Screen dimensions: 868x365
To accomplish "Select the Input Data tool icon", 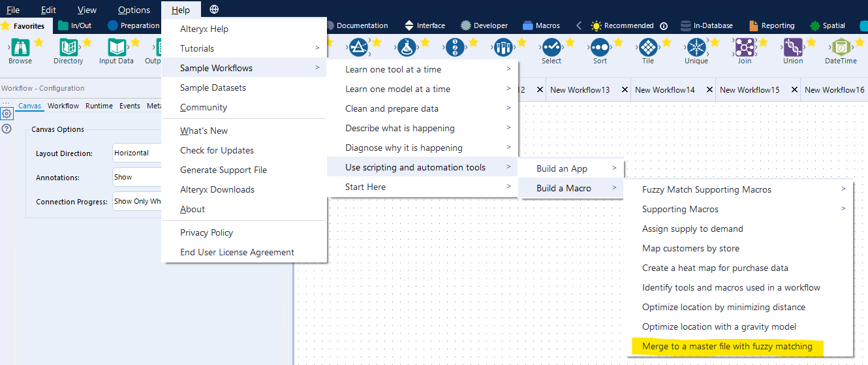I will coord(116,47).
